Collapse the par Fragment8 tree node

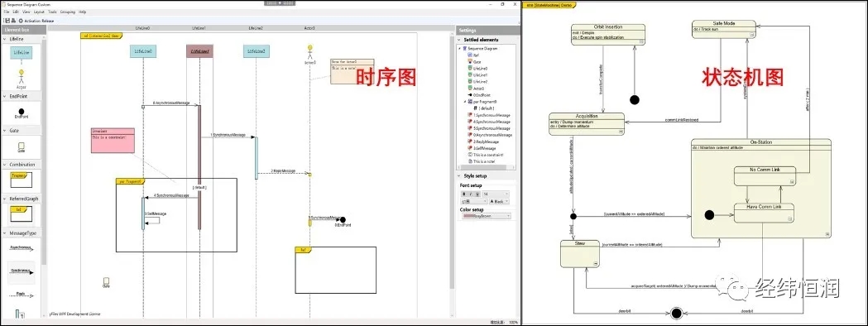coord(465,102)
